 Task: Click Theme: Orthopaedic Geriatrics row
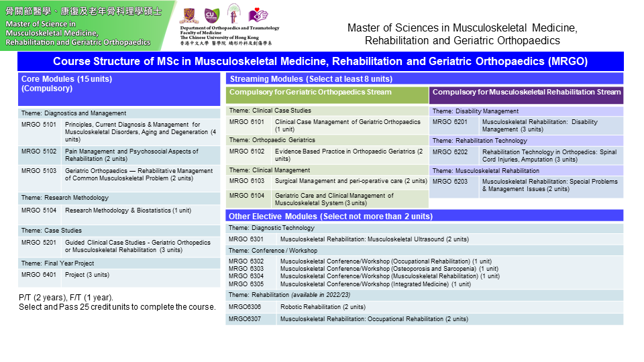[327, 140]
